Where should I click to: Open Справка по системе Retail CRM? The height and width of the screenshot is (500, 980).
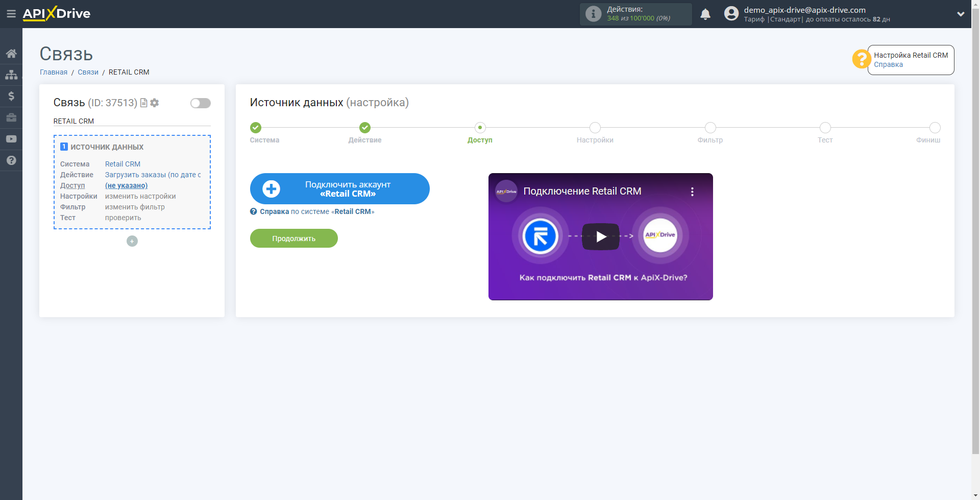coord(312,211)
